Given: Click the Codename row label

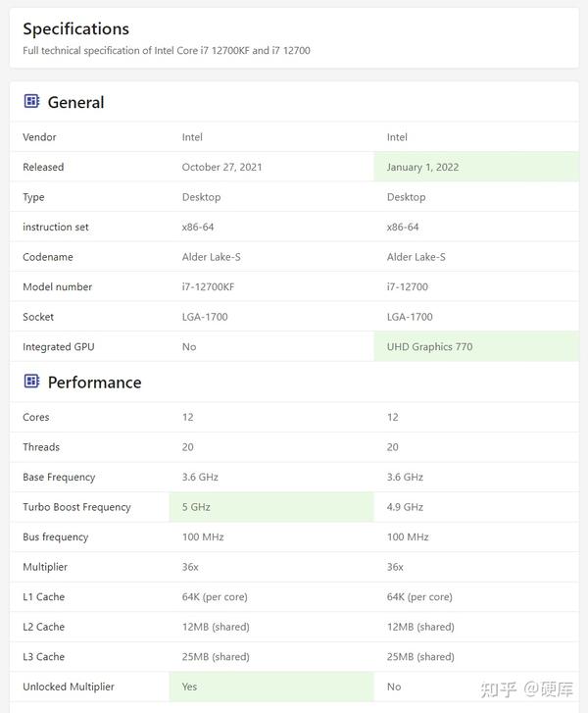Looking at the screenshot, I should 48,257.
